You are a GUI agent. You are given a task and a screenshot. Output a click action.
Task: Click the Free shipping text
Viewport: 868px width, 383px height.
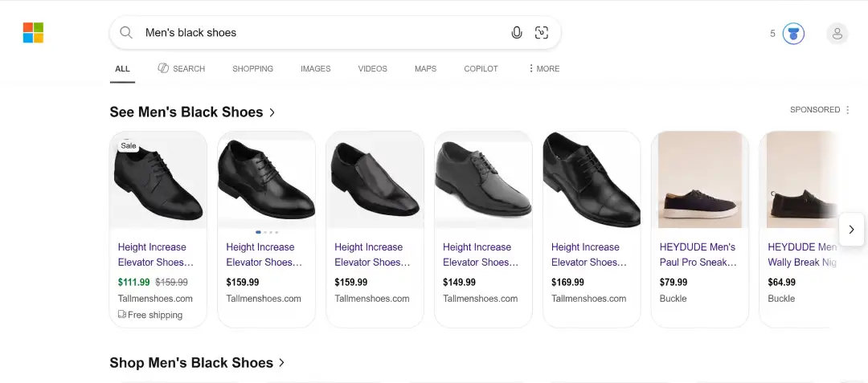click(x=155, y=315)
